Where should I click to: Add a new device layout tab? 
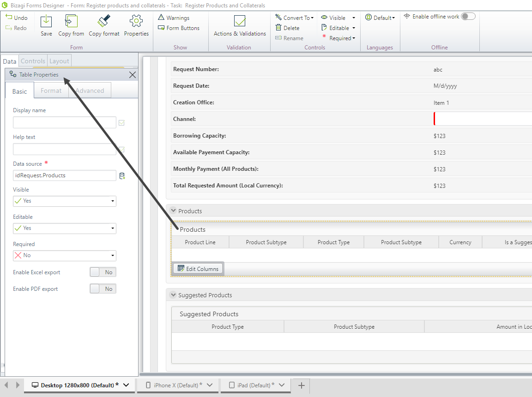point(301,385)
